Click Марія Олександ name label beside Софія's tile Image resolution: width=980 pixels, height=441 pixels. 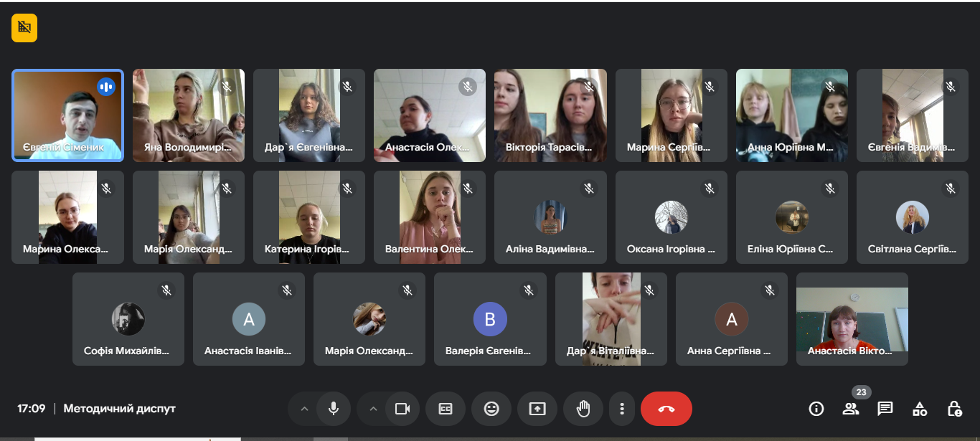tap(369, 351)
